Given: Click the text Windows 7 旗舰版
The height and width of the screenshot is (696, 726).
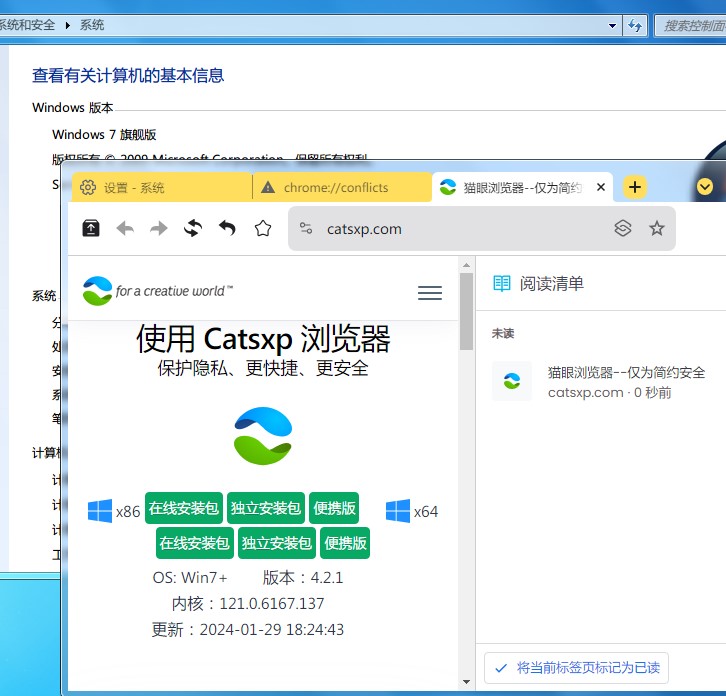Looking at the screenshot, I should coord(104,134).
